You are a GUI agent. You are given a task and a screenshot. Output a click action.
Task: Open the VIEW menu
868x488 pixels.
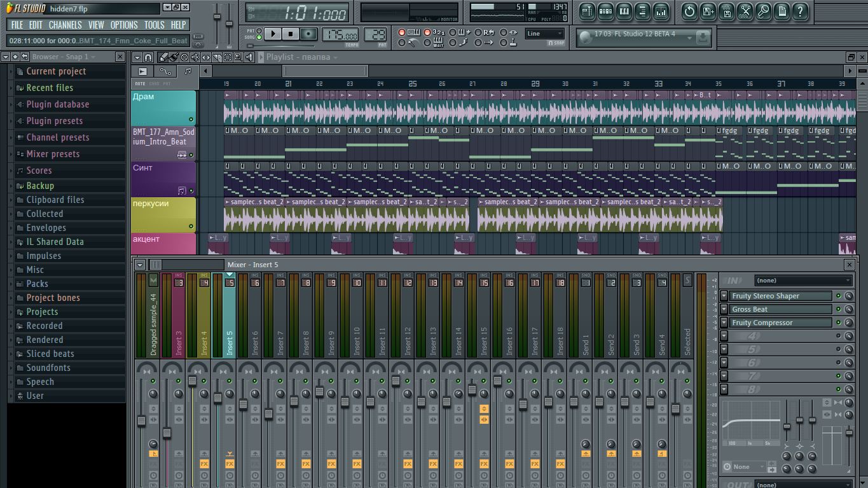96,25
